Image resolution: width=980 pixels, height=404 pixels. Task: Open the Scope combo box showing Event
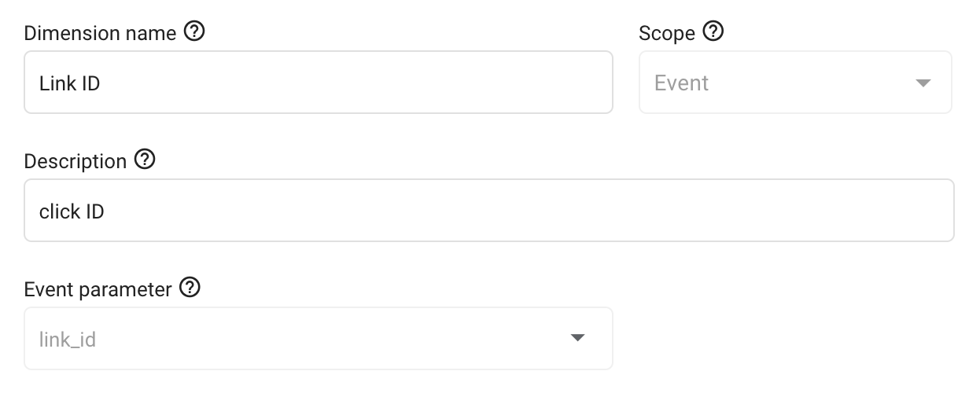[794, 83]
